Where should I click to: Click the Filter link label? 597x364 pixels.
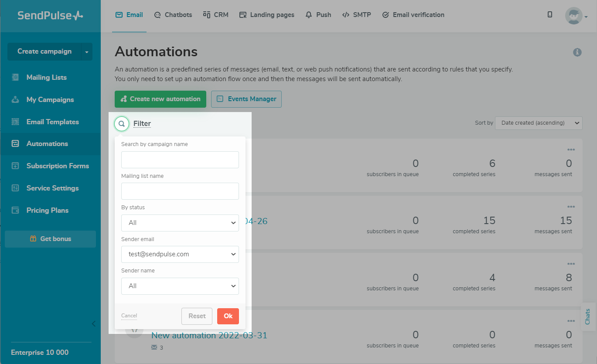142,124
